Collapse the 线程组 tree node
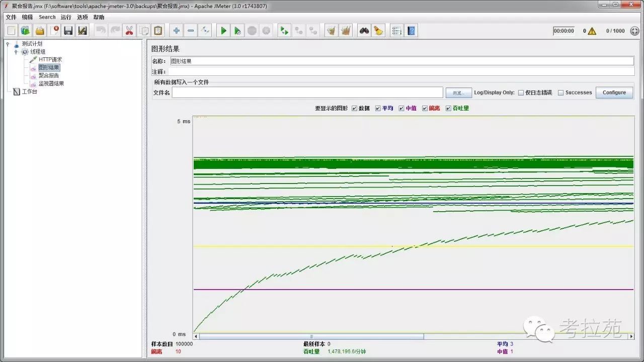The image size is (644, 362). 16,52
